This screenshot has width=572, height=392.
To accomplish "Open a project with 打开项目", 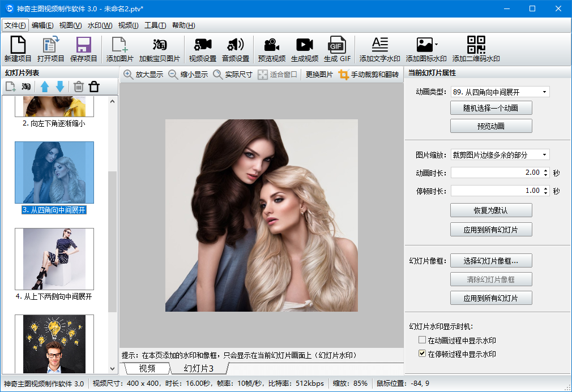I will coord(50,49).
